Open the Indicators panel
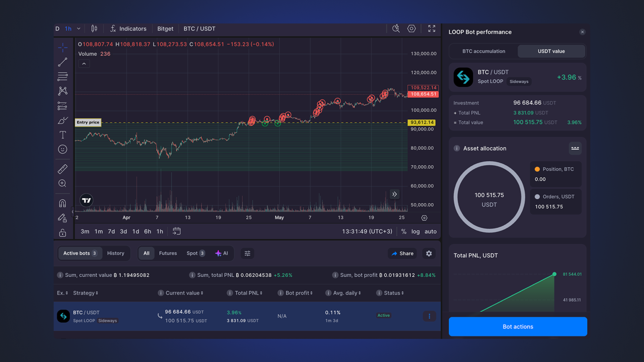This screenshot has height=362, width=644. click(127, 28)
